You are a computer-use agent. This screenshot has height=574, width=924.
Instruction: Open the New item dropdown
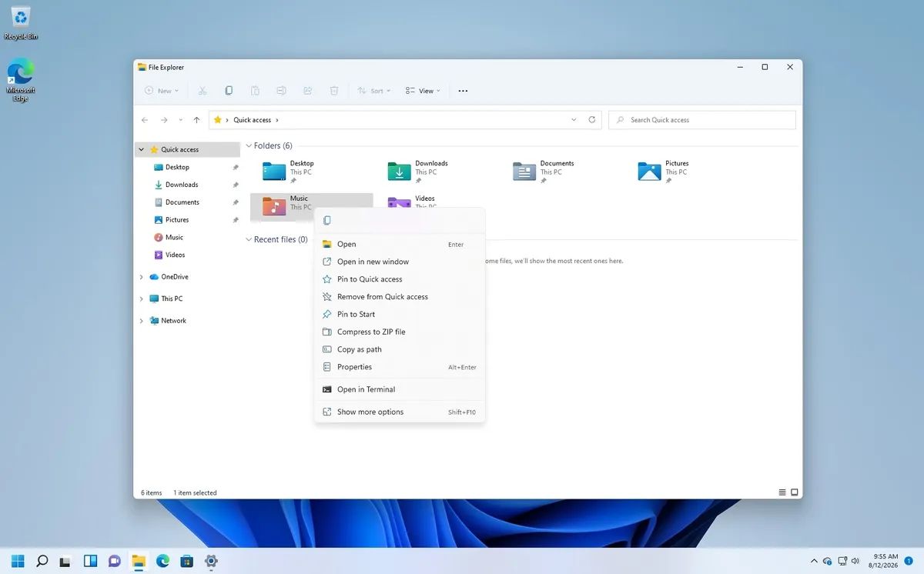[x=162, y=91]
